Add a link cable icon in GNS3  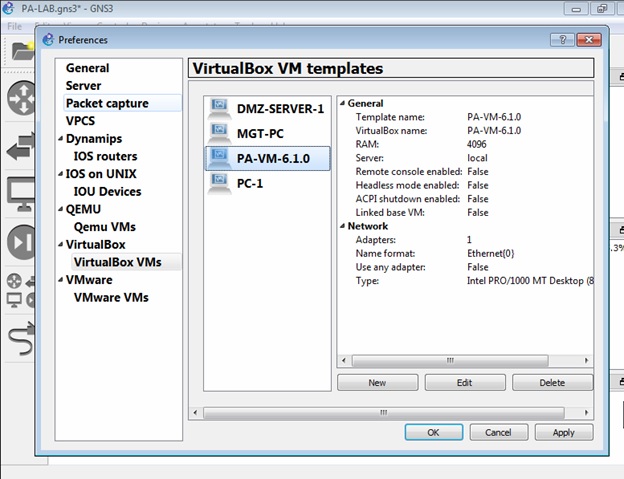[21, 339]
